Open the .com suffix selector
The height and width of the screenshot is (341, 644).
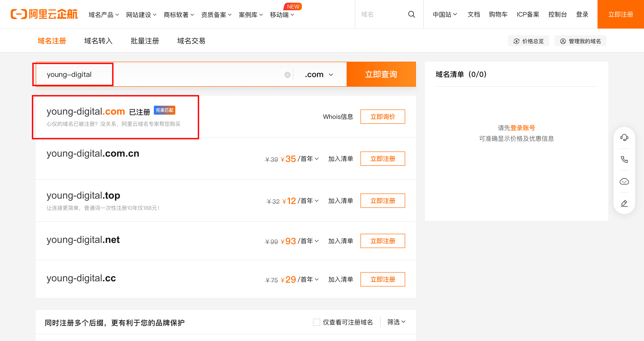pyautogui.click(x=319, y=74)
